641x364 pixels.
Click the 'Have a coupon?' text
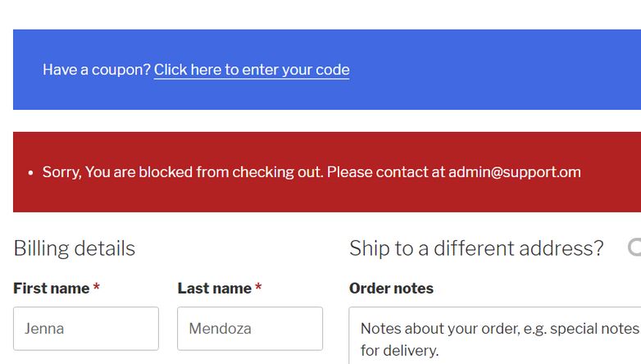click(x=97, y=70)
